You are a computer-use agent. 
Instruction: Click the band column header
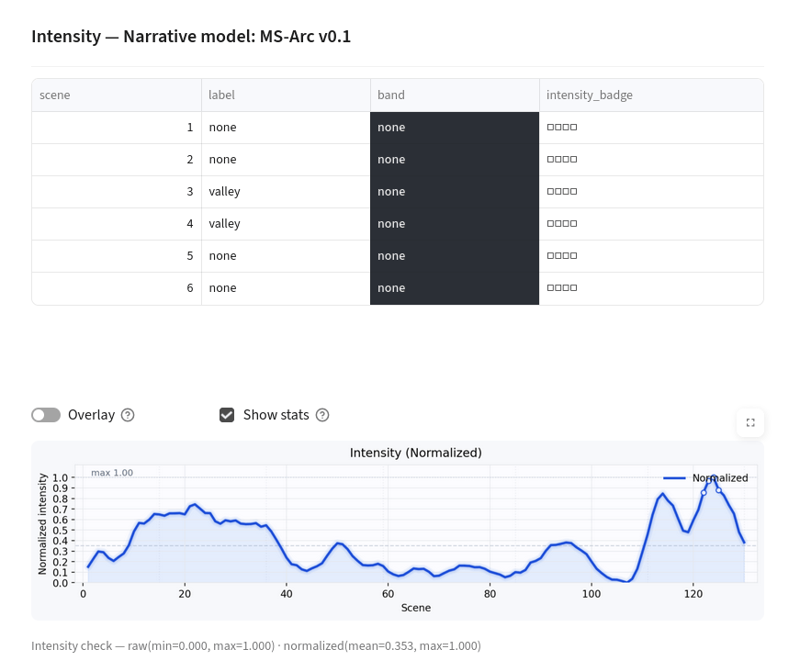click(455, 95)
